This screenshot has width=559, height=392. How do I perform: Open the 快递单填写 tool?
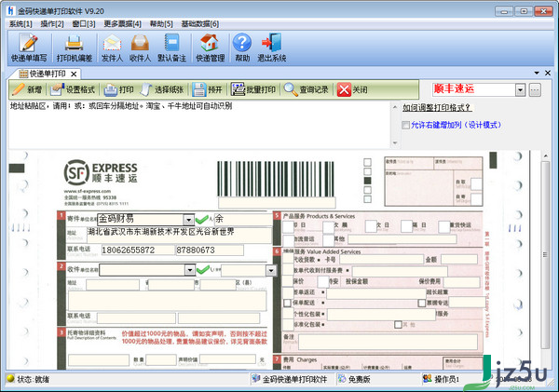pyautogui.click(x=29, y=47)
